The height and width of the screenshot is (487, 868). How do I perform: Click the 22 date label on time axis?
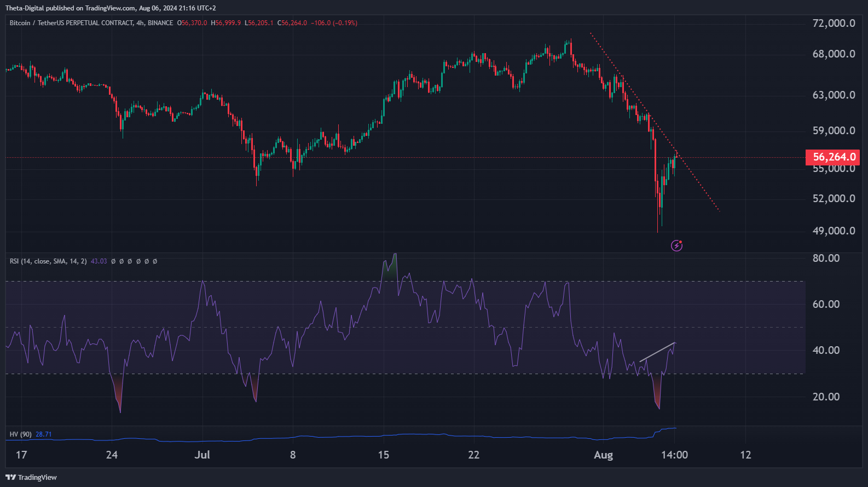pyautogui.click(x=474, y=455)
